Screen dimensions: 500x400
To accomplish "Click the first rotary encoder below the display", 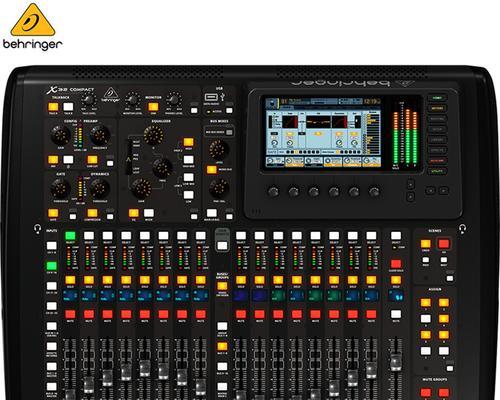I will point(273,192).
